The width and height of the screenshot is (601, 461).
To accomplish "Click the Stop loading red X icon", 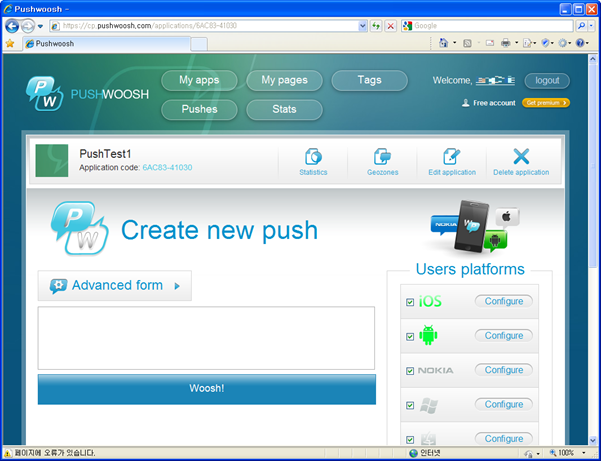I will (391, 26).
